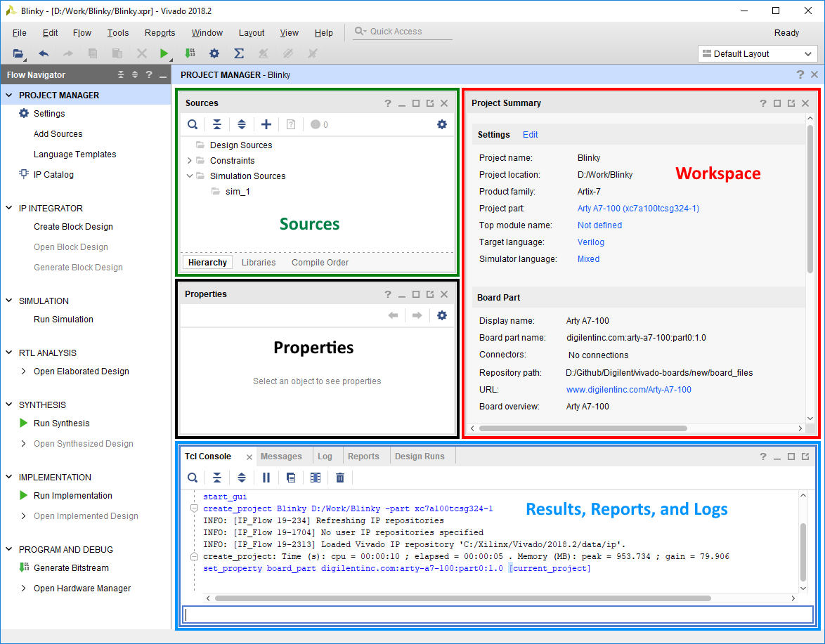Screen dimensions: 825x644
Task: Click the search icon in the Sources panel
Action: point(192,124)
